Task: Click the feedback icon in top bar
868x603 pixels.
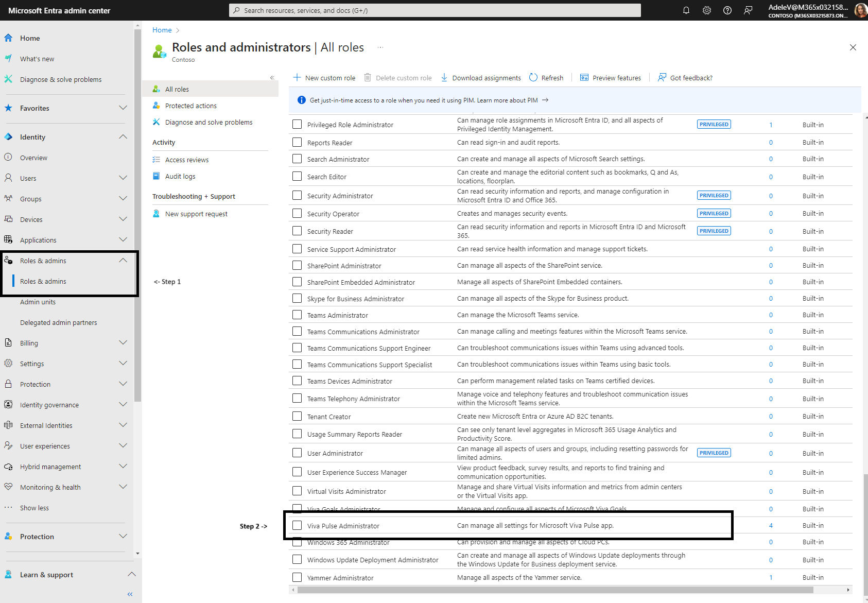Action: tap(748, 10)
